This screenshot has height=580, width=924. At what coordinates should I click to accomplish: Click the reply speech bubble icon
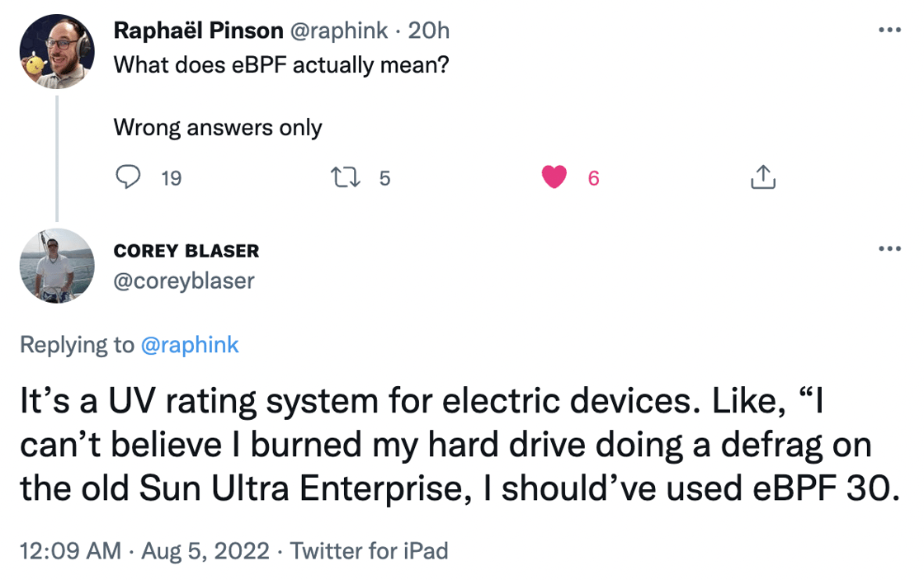[x=128, y=177]
